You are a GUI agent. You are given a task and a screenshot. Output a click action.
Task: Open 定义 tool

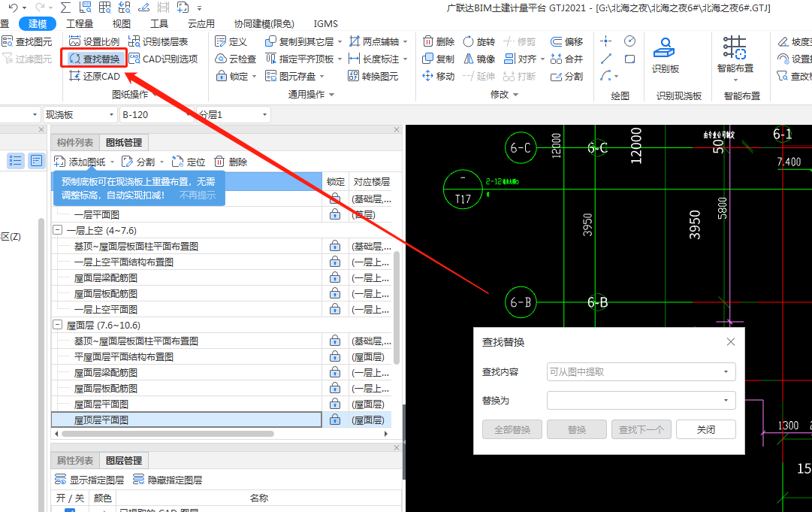click(231, 41)
